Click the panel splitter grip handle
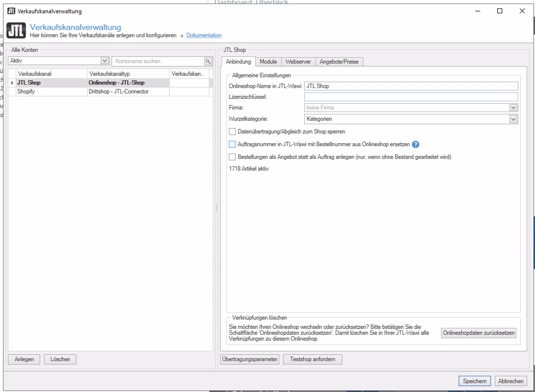 (217, 208)
